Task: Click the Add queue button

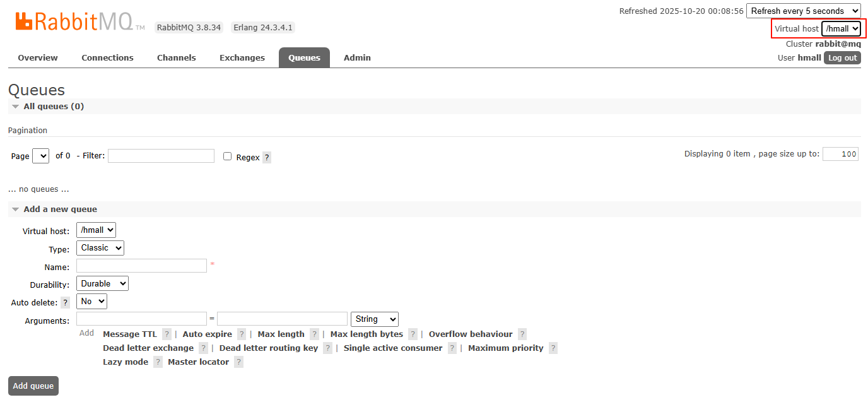Action: coord(33,386)
